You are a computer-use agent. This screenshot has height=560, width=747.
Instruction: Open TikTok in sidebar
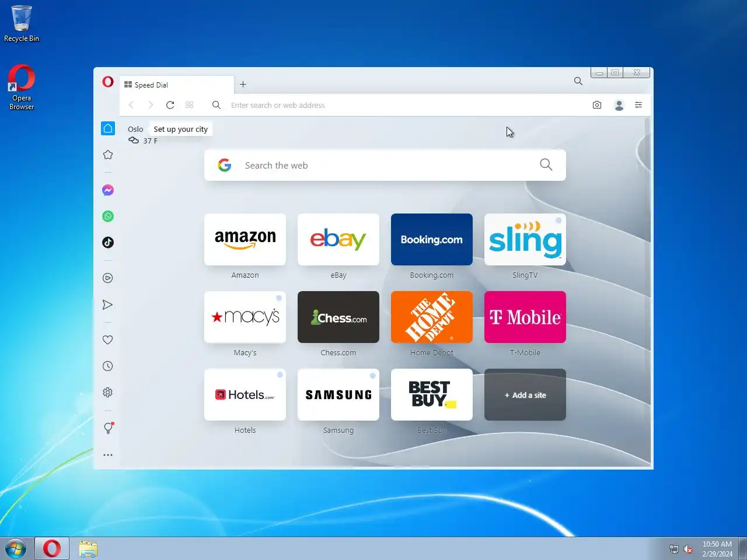coord(108,242)
